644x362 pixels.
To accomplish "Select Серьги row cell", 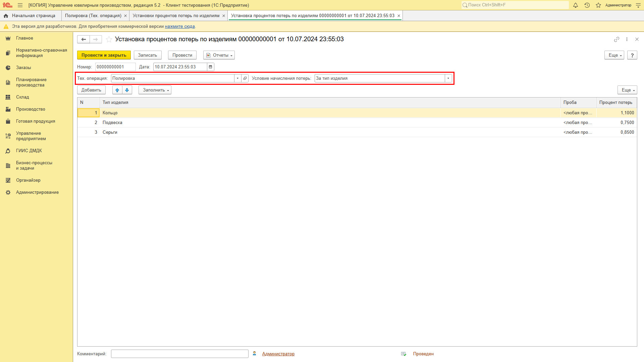I will pyautogui.click(x=330, y=132).
